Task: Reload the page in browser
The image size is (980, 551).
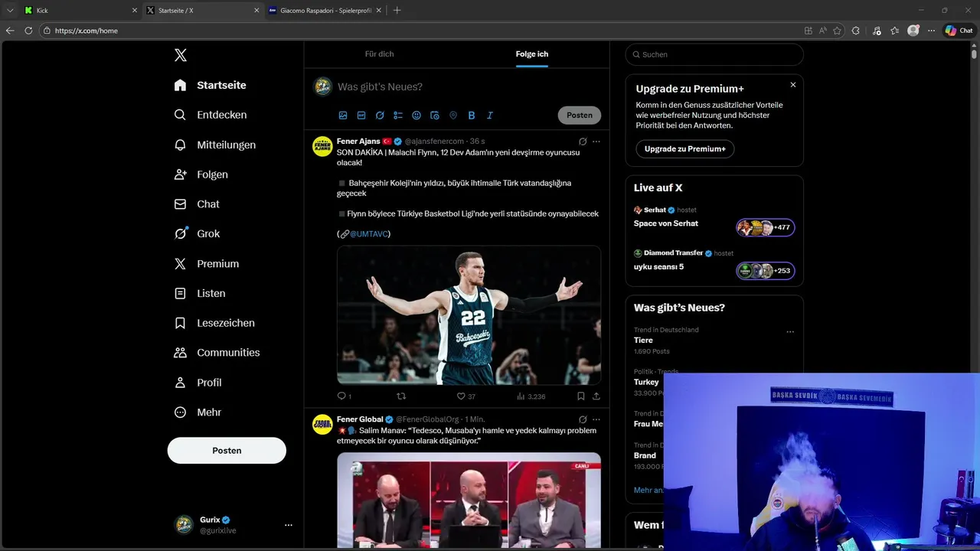Action: 28,31
